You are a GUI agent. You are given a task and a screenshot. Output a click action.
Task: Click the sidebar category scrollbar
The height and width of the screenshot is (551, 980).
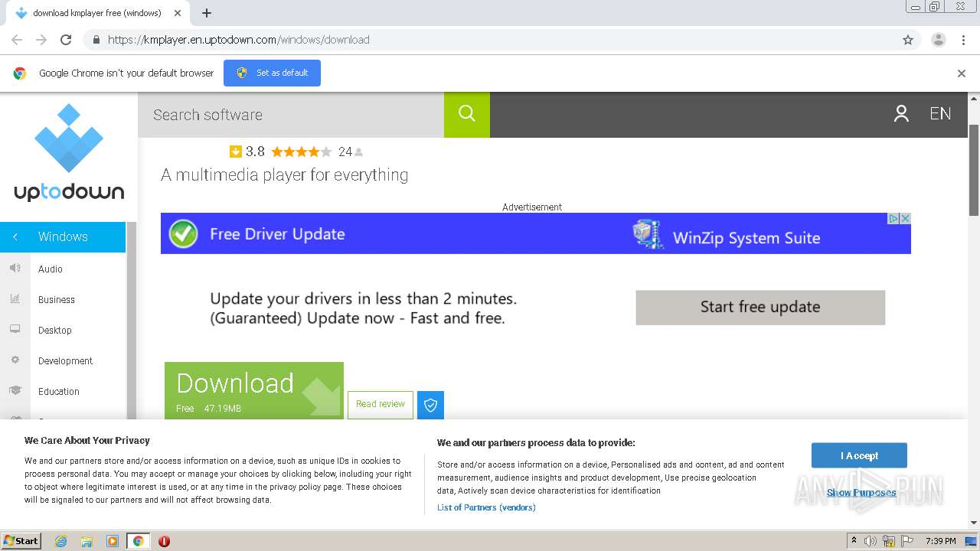coord(131,321)
